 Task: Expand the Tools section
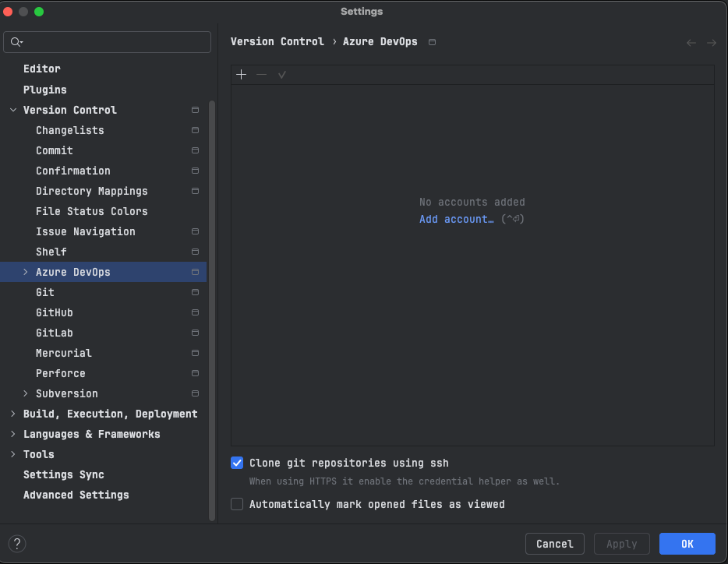13,454
